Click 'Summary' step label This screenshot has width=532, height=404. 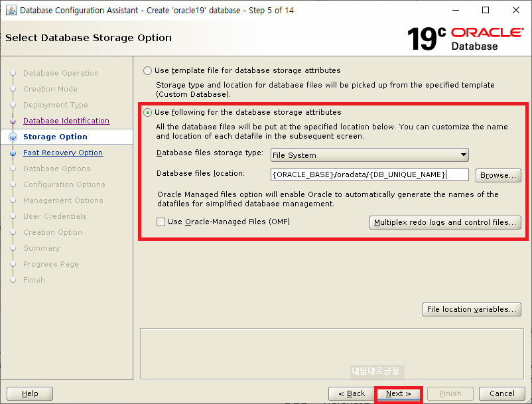(41, 248)
